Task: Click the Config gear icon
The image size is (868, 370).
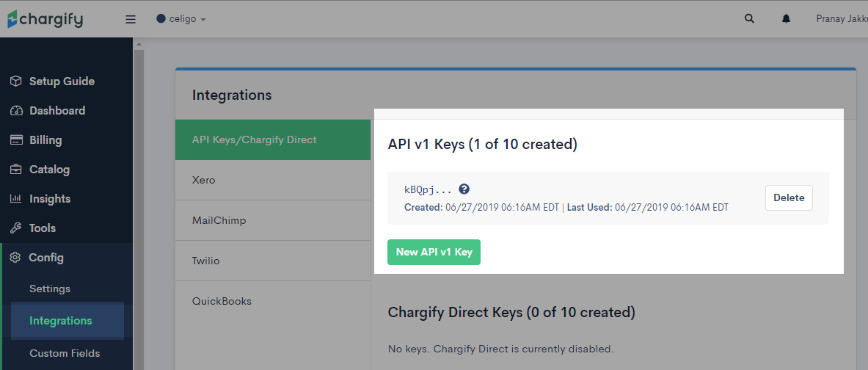Action: (15, 258)
